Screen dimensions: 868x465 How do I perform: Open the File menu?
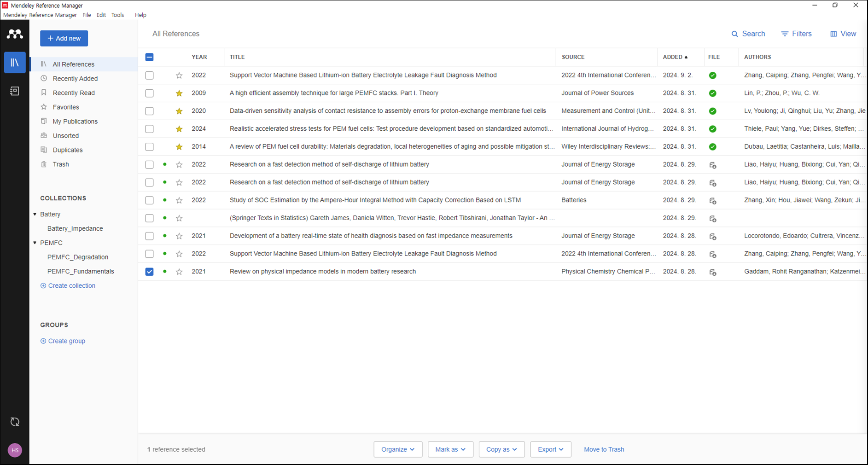[x=87, y=15]
